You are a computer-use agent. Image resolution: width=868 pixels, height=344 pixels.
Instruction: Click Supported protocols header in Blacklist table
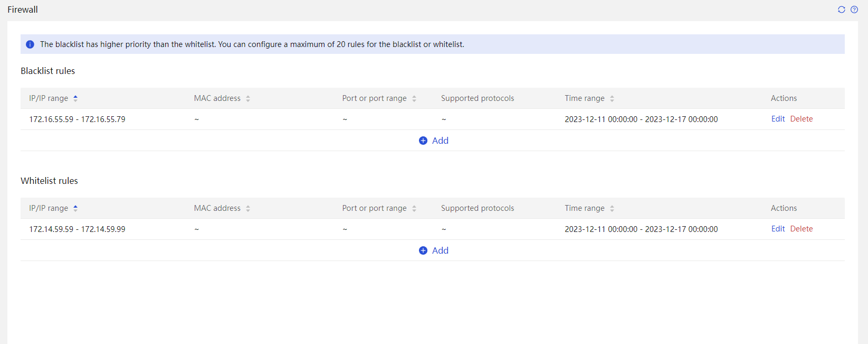(x=478, y=98)
